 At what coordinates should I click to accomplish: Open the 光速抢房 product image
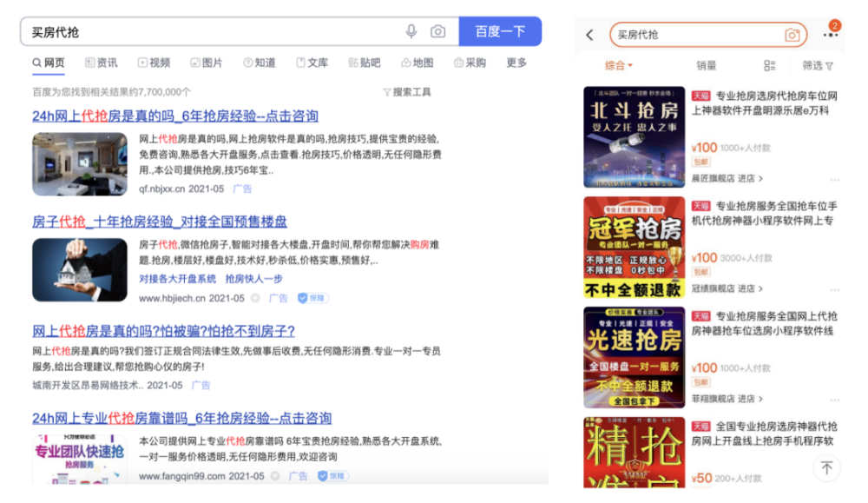pos(634,357)
